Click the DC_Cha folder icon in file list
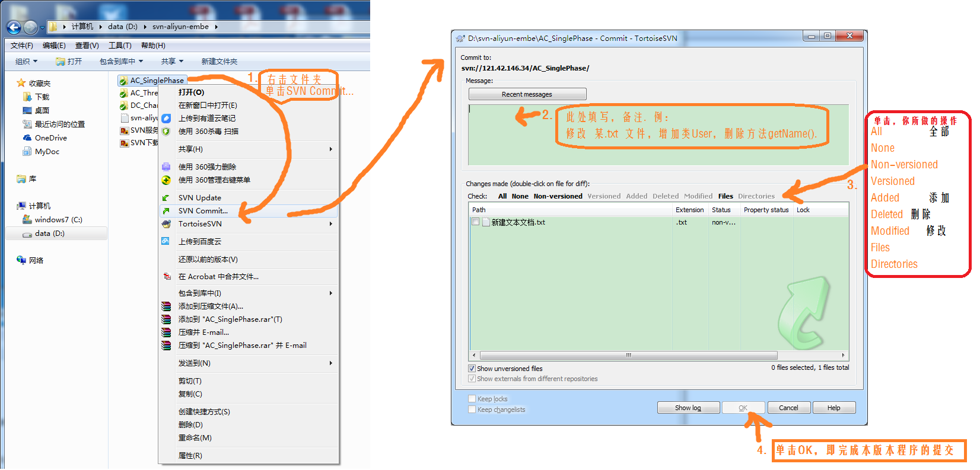The image size is (980, 470). pyautogui.click(x=123, y=105)
